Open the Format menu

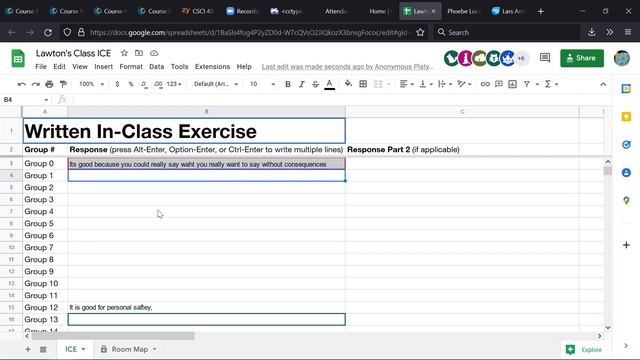point(131,67)
